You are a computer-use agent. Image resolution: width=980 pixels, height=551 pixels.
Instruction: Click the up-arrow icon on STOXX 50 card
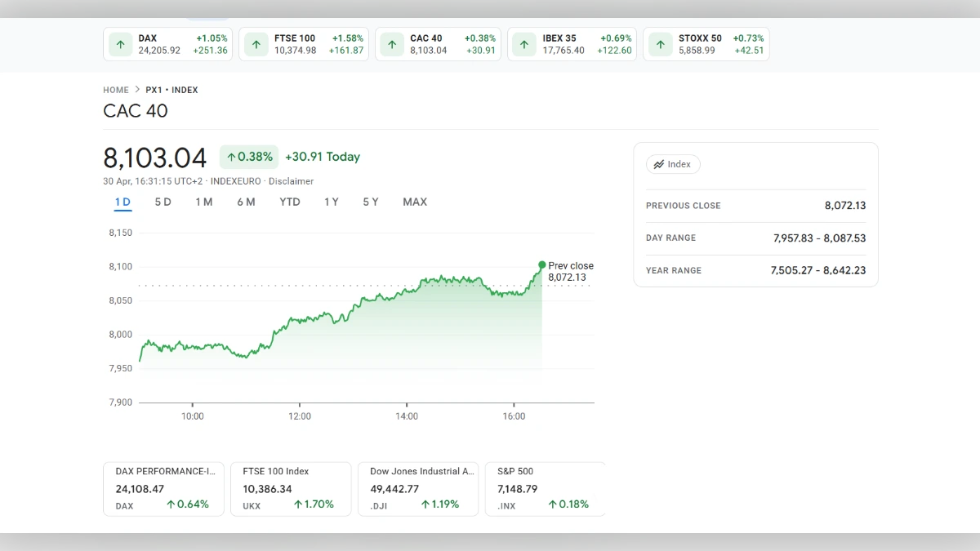659,44
